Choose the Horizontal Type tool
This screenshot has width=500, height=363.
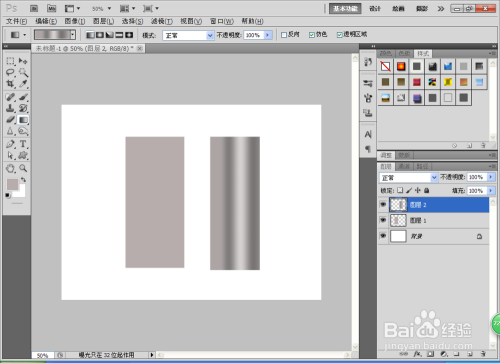[x=23, y=144]
